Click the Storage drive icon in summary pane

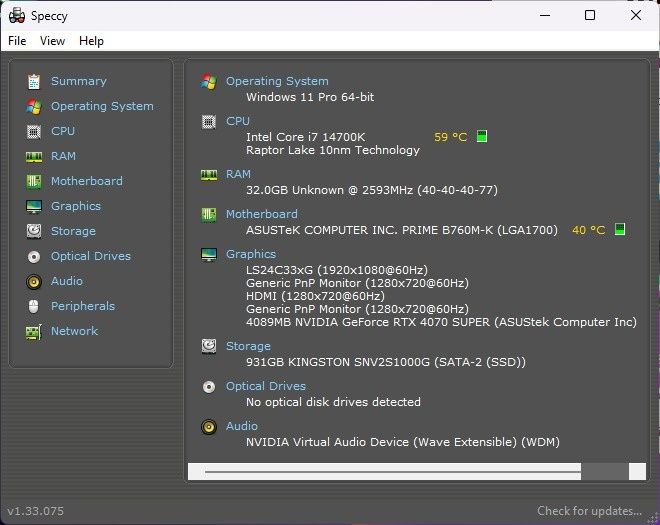click(x=209, y=346)
